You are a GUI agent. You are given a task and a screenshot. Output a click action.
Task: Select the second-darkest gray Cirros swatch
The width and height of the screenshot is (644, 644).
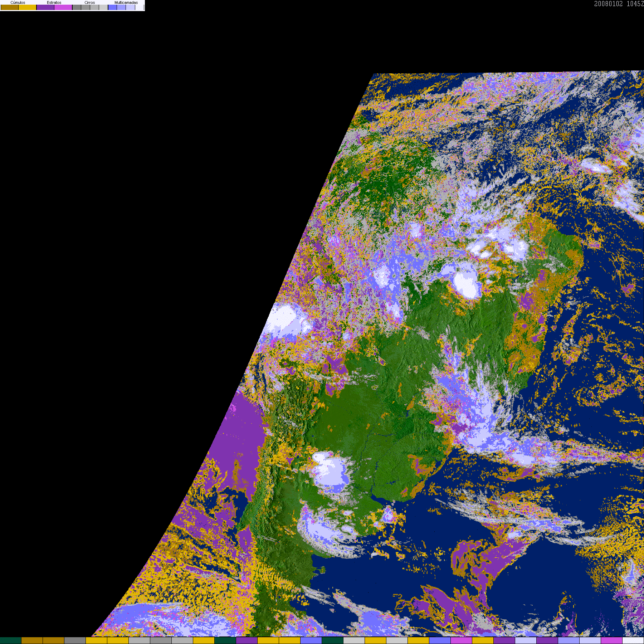pos(86,8)
